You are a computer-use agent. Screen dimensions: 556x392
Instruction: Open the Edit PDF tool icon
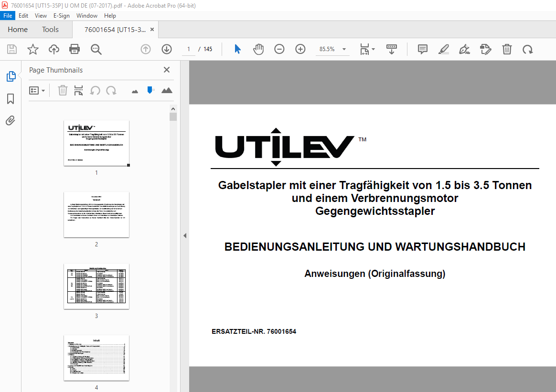(x=485, y=49)
